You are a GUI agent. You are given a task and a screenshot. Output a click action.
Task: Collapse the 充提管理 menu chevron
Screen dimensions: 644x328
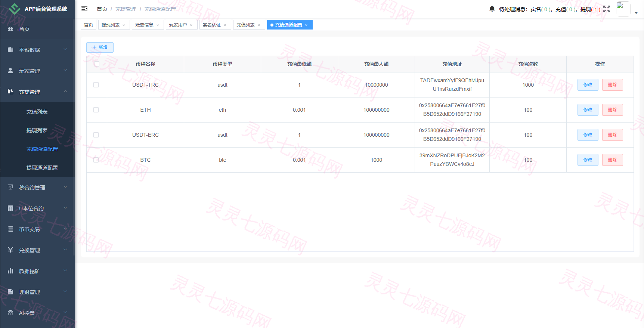pyautogui.click(x=65, y=91)
